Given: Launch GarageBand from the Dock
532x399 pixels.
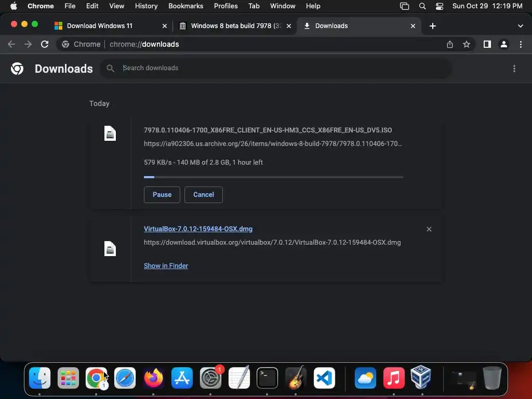Looking at the screenshot, I should (296, 378).
